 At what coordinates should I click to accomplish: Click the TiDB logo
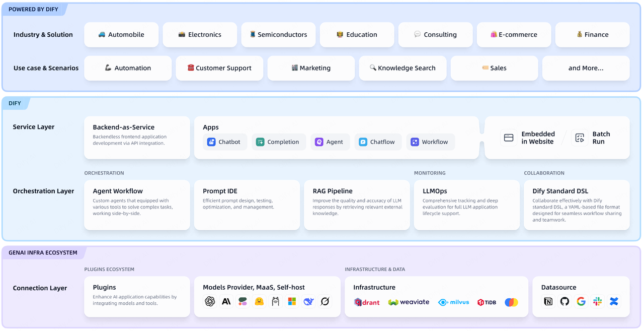point(487,302)
